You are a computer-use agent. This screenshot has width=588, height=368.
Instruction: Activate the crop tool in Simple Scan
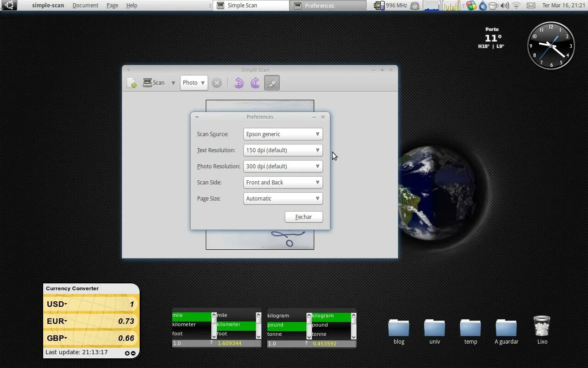coord(271,83)
